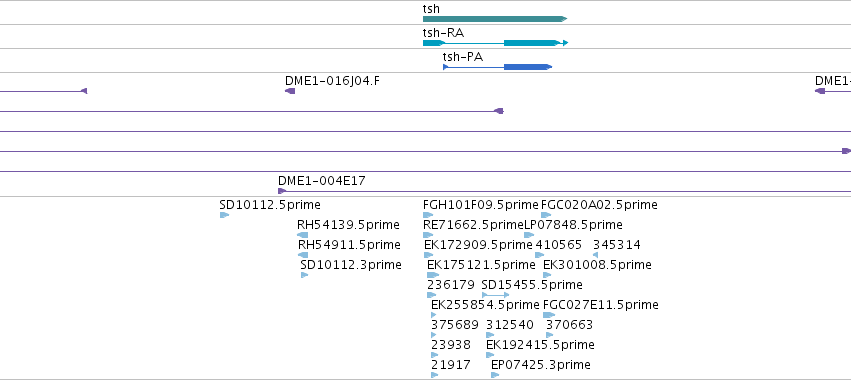Viewport: 851px width, 380px height.
Task: Select the first exon of tsh-RA transcript
Action: [x=434, y=43]
